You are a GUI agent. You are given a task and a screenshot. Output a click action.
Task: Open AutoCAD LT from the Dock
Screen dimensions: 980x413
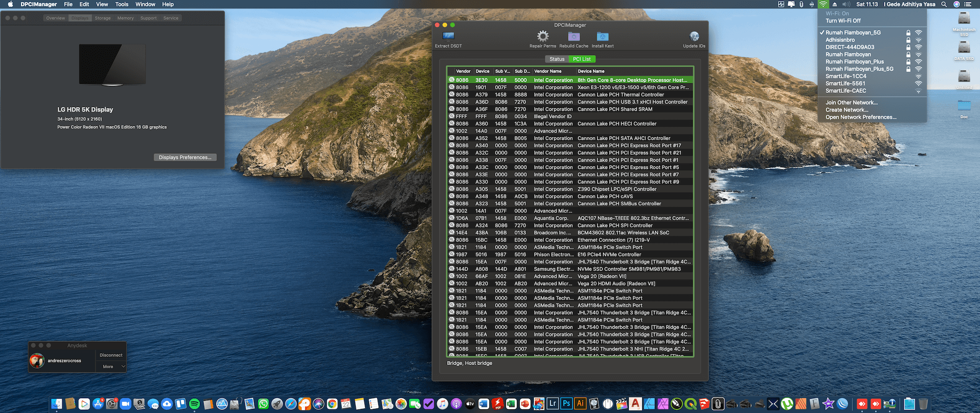[x=635, y=404]
